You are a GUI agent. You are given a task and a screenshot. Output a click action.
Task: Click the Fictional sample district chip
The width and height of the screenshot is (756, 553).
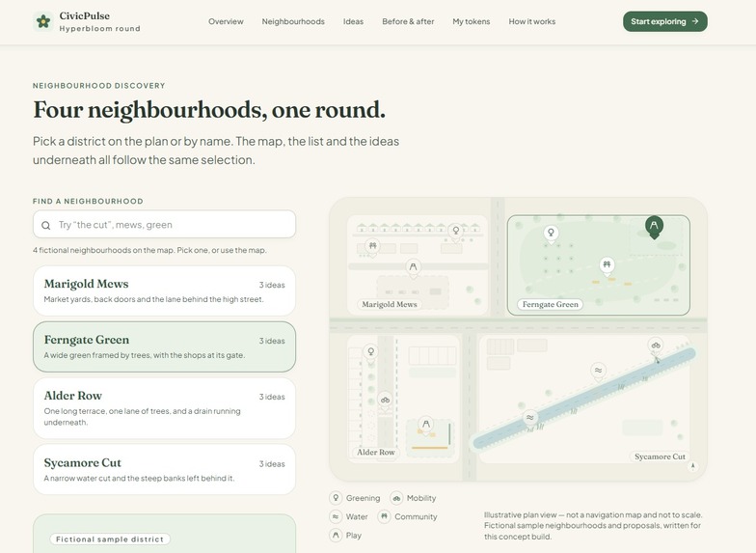tap(110, 539)
